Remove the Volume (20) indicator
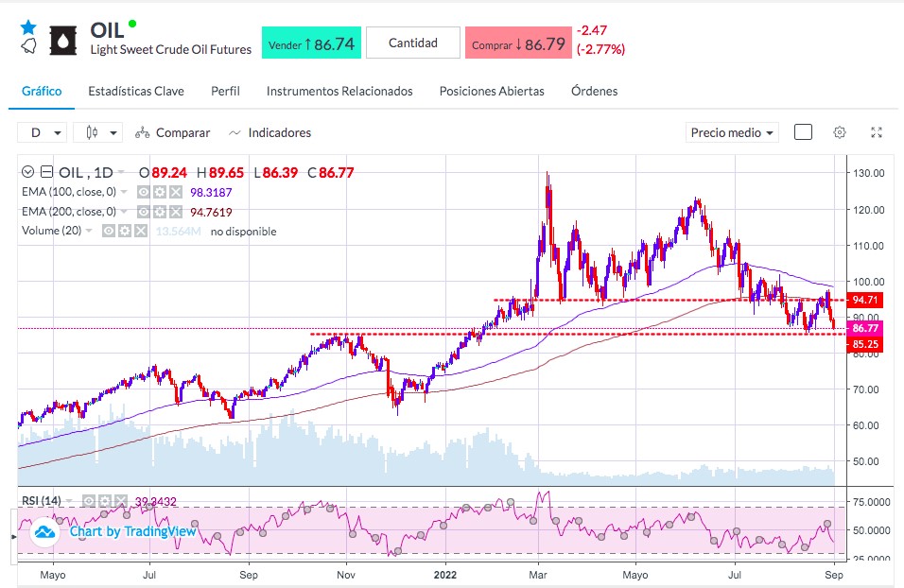Viewport: 904px width, 588px height. click(x=141, y=232)
